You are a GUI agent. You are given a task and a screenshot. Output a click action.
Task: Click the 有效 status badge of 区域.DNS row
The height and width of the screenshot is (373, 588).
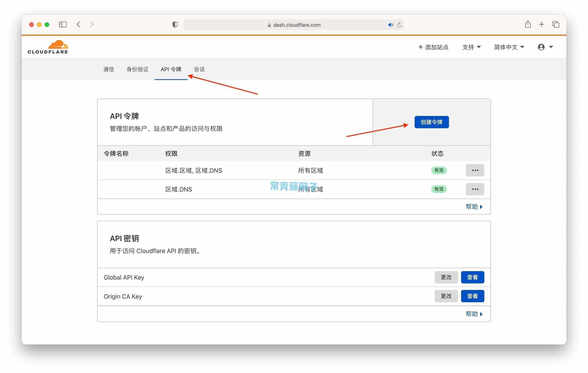(439, 189)
